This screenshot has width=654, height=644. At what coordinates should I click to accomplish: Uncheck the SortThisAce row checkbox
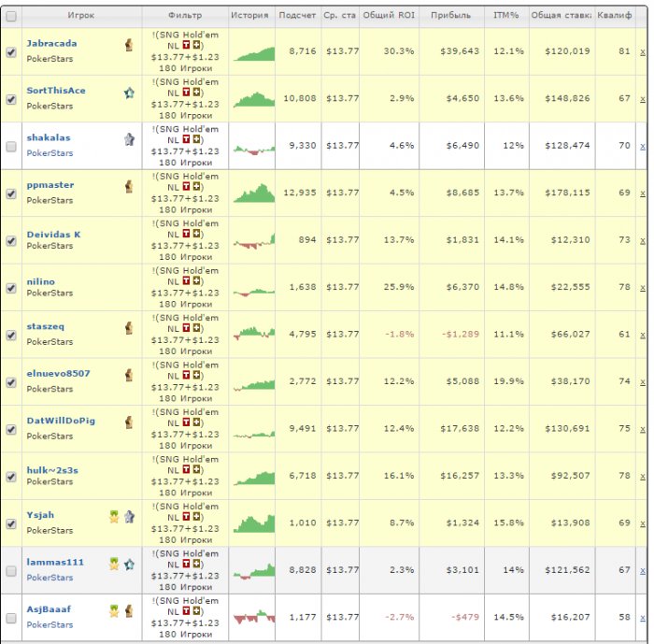11,99
